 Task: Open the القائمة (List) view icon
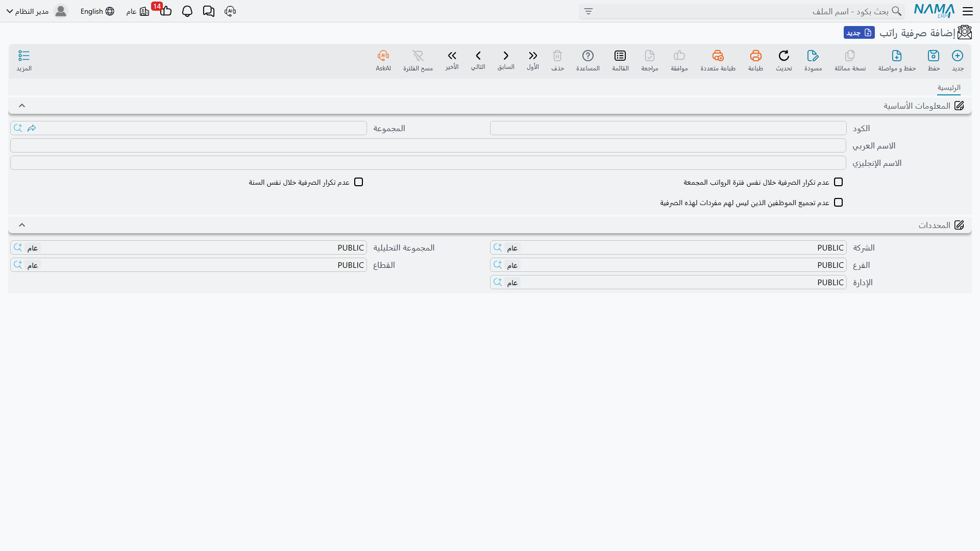(620, 56)
